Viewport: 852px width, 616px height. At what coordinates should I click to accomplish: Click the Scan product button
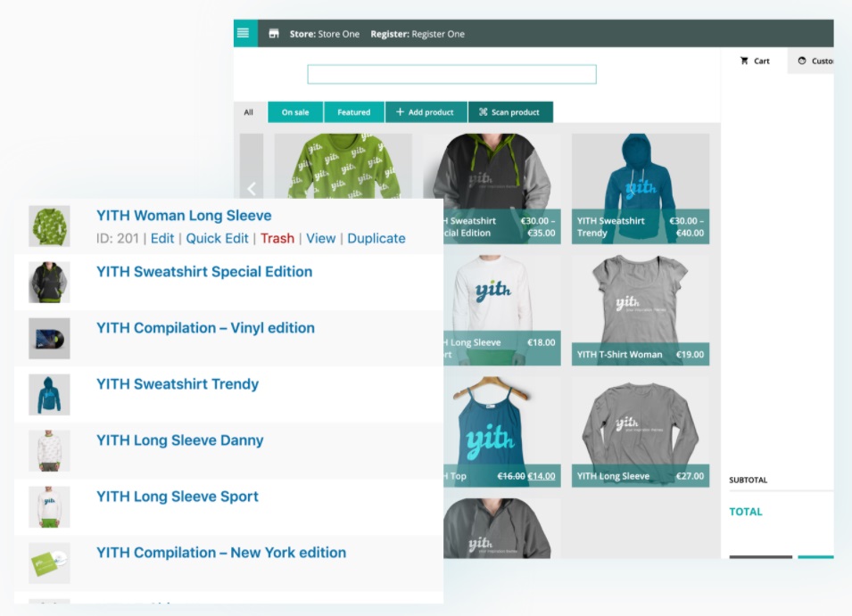point(510,112)
